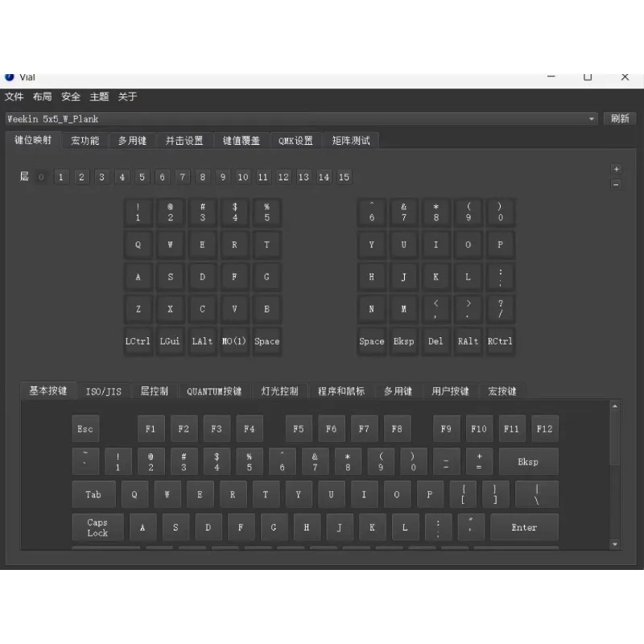Screen dimensions: 644x644
Task: Pick the Esc keycode
Action: 85,428
